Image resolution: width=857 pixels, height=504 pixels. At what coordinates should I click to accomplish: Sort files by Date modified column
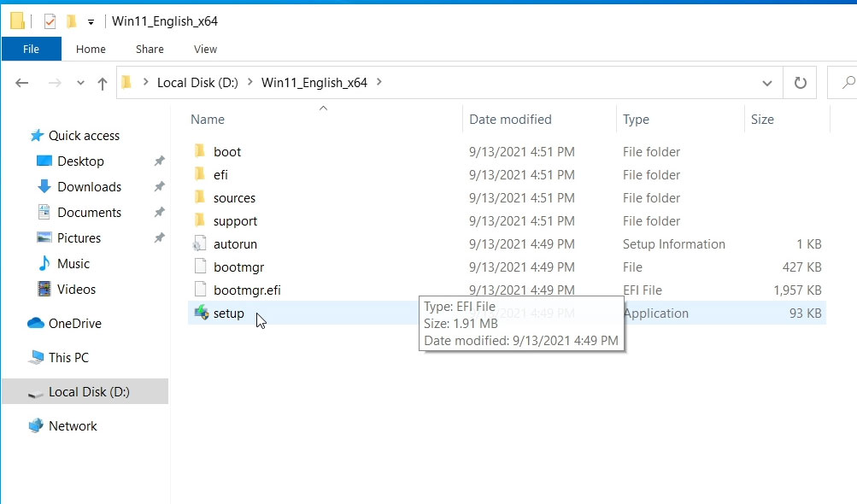click(511, 120)
